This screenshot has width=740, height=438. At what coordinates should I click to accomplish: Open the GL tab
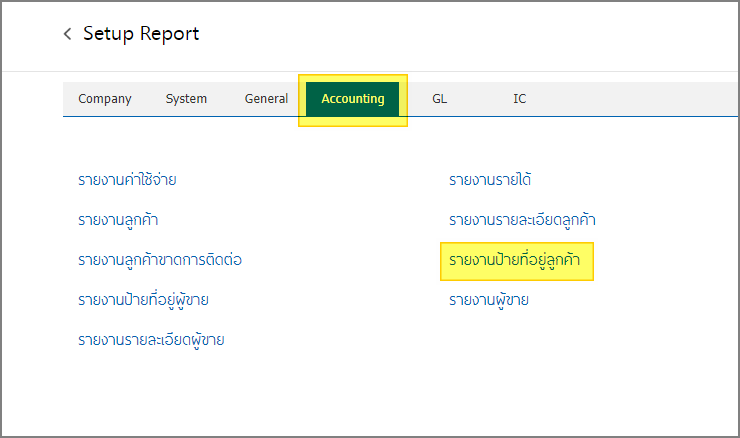(x=439, y=99)
